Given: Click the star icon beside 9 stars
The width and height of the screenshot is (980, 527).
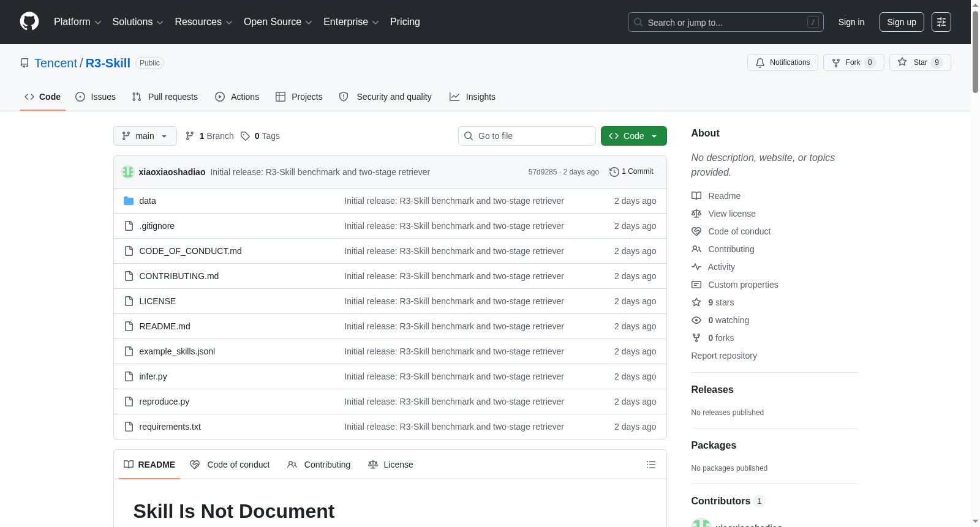Looking at the screenshot, I should pyautogui.click(x=696, y=302).
